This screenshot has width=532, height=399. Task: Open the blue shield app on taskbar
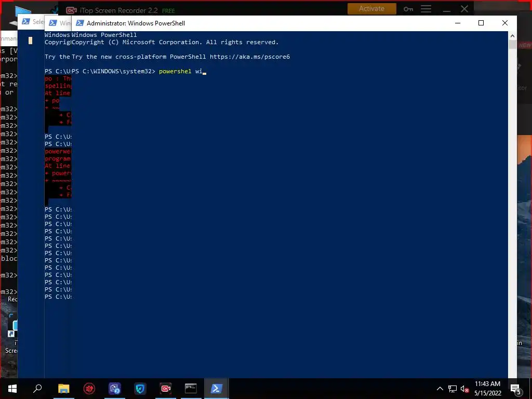tap(140, 389)
